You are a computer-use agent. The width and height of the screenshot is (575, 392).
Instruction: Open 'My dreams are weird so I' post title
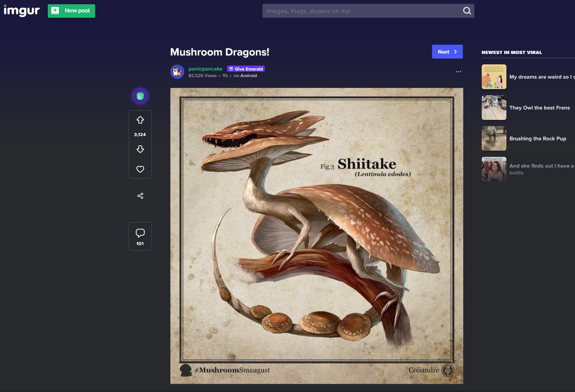tap(542, 77)
